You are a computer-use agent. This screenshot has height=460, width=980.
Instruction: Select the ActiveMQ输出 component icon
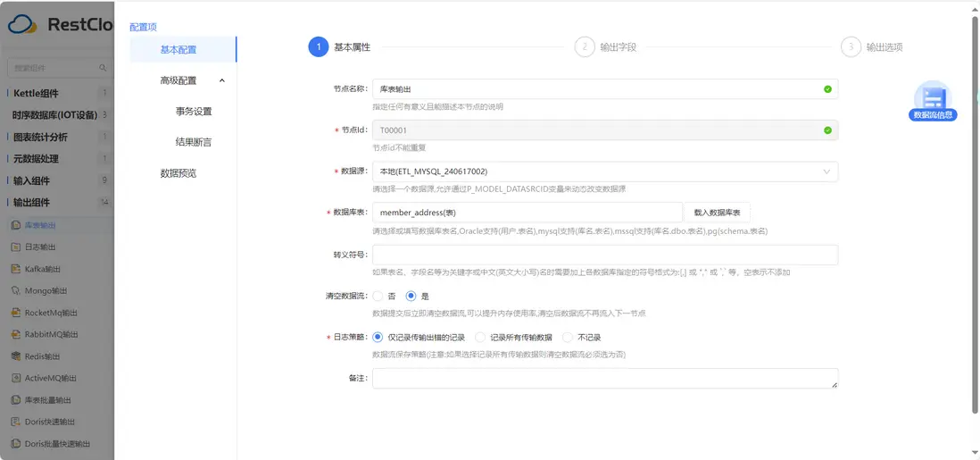[17, 378]
